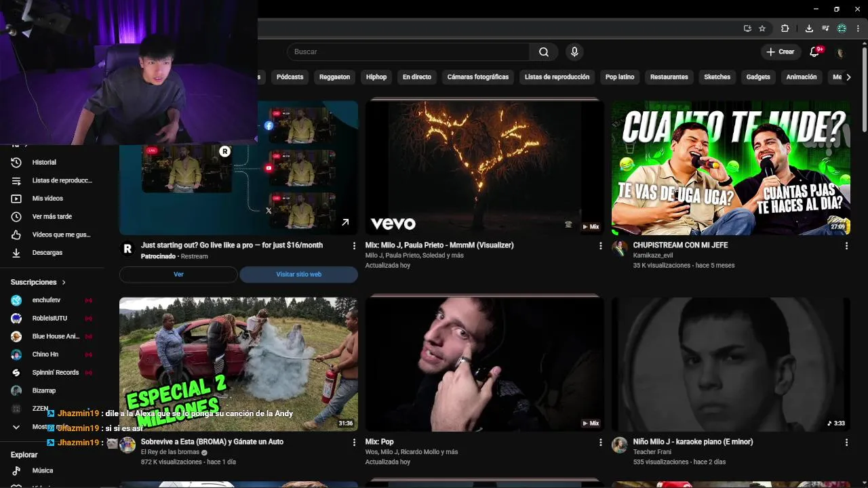Open Blue House Ani... subscription
868x488 pixels.
(52, 336)
